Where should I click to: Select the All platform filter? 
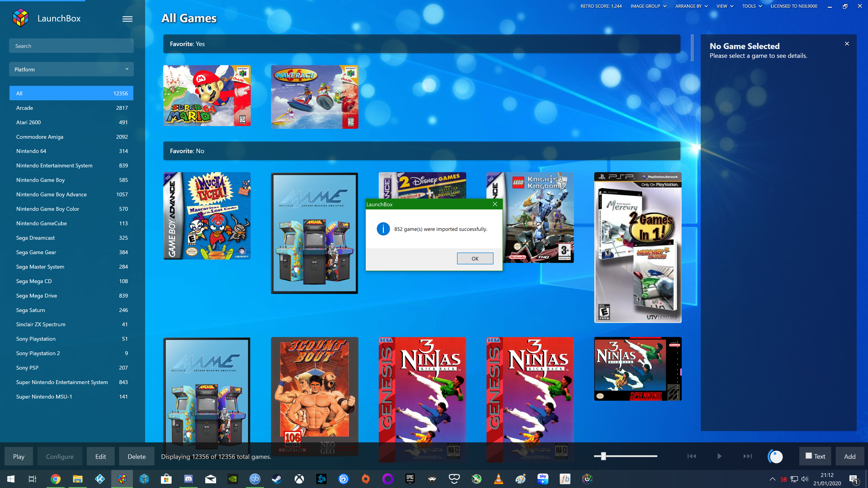point(71,93)
